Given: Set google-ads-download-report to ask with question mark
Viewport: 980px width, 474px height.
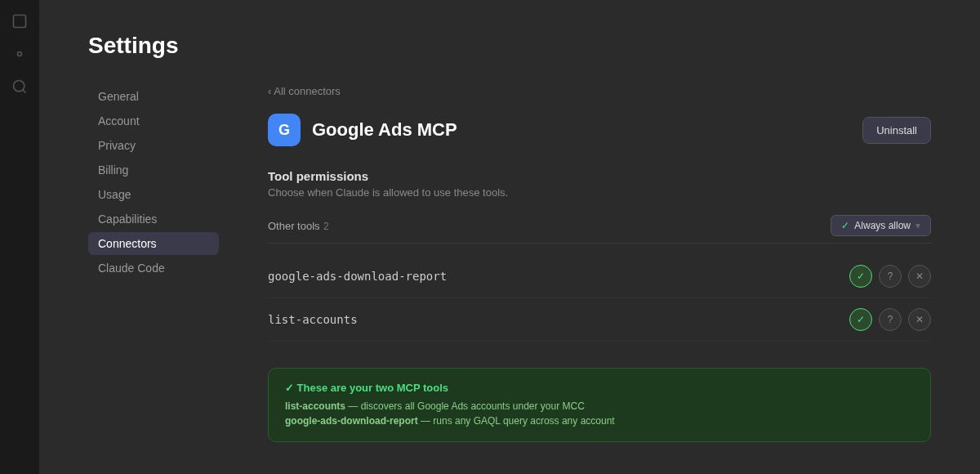Looking at the screenshot, I should [890, 276].
